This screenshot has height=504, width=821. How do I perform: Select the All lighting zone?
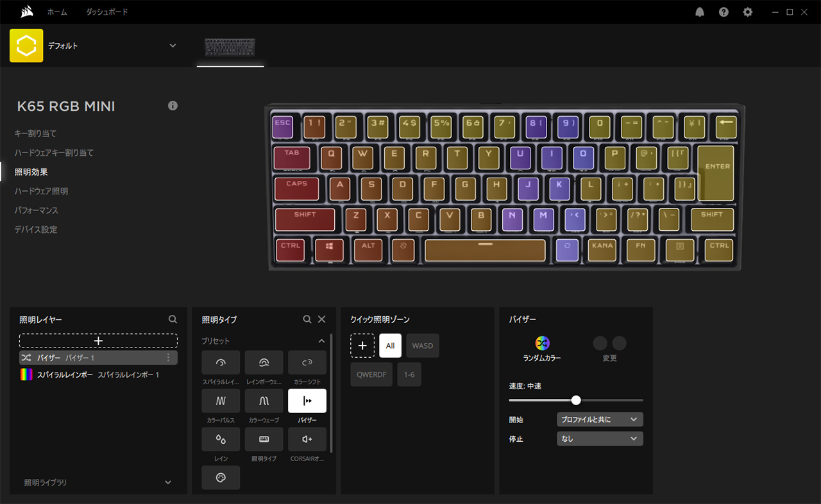click(x=390, y=346)
